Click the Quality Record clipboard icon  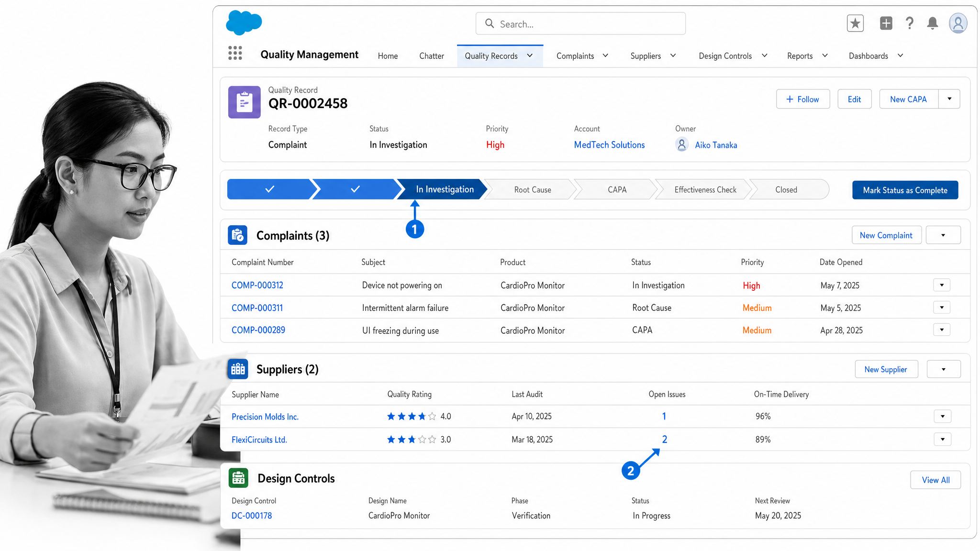click(245, 102)
